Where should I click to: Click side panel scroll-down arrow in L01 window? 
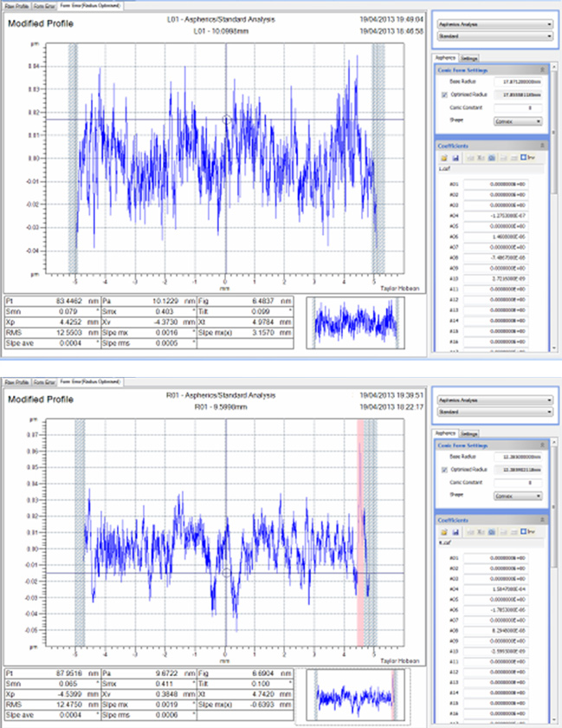(553, 348)
